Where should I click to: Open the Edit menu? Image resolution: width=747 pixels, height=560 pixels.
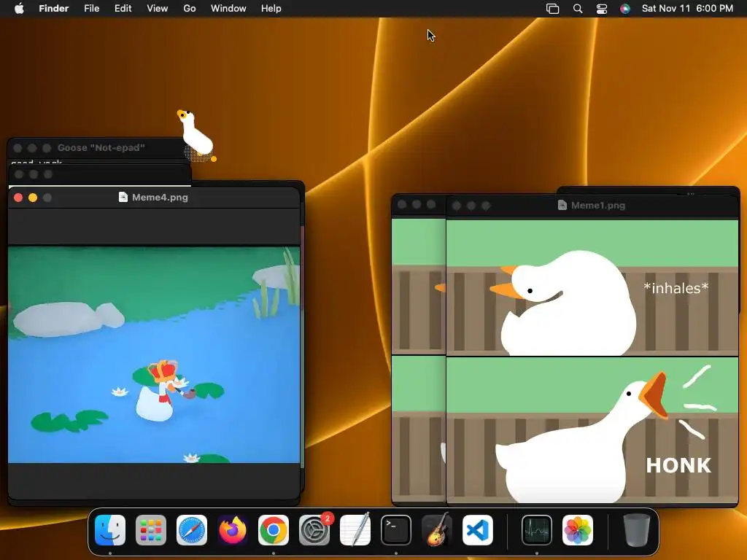123,9
